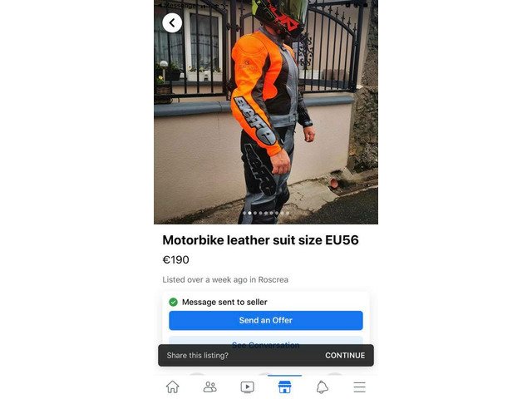Image resolution: width=532 pixels, height=399 pixels.
Task: Tap the motorbike suit listing photo
Action: point(266,112)
